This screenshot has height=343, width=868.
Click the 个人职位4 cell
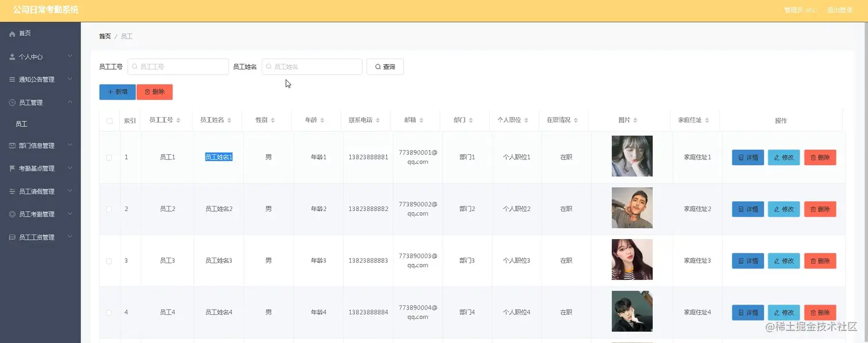(x=517, y=312)
